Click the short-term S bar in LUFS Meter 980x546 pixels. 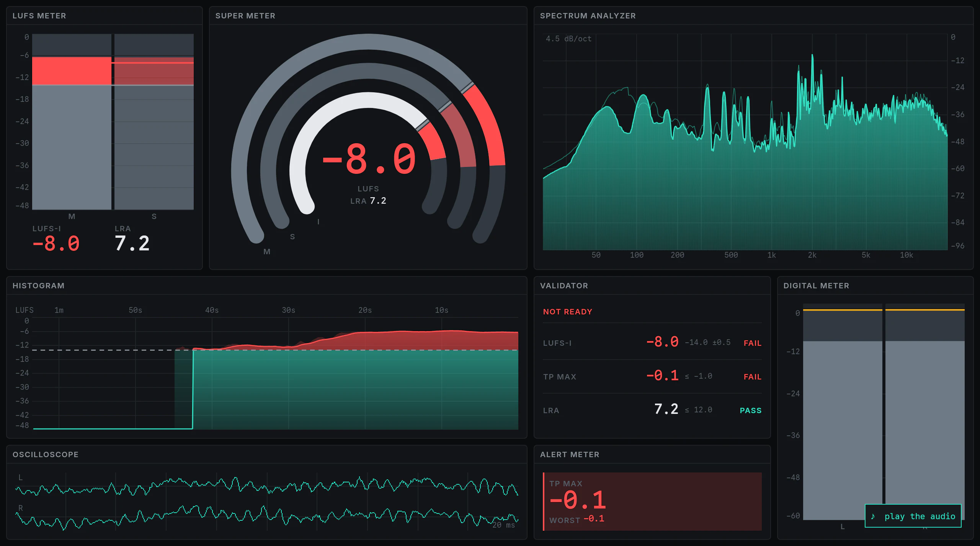154,122
